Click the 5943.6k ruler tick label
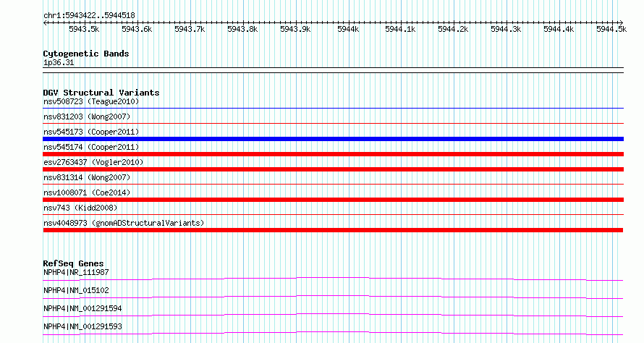 point(137,29)
